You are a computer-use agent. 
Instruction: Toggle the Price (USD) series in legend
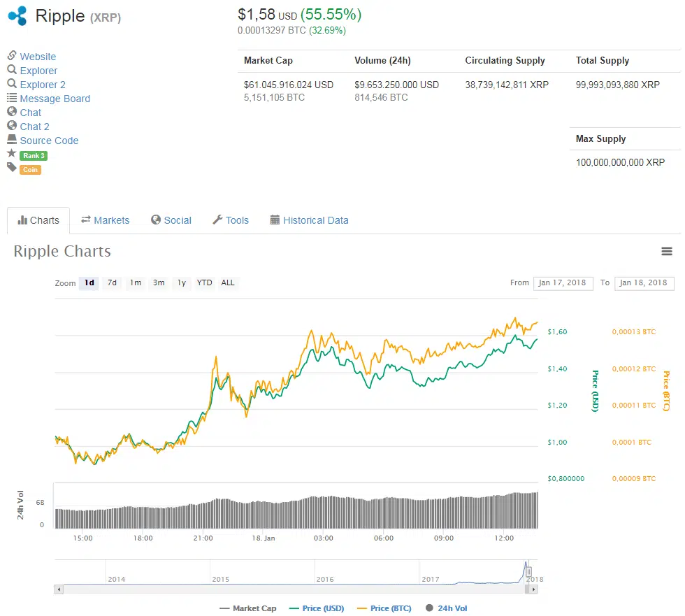(316, 608)
